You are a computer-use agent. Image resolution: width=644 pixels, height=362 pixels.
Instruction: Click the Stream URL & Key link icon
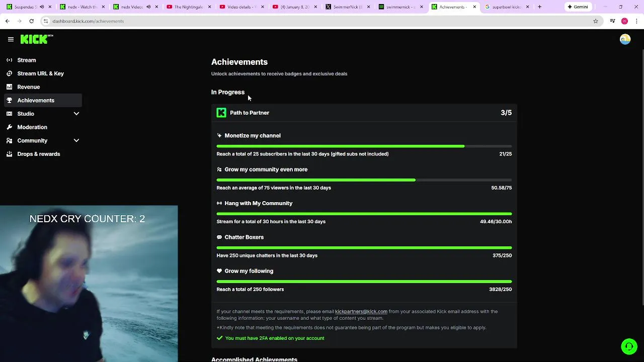(9, 73)
